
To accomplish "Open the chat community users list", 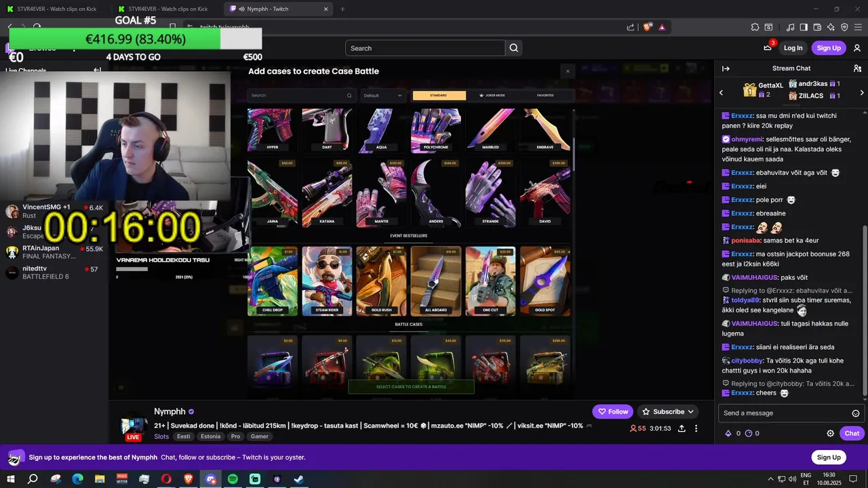I will (x=857, y=68).
